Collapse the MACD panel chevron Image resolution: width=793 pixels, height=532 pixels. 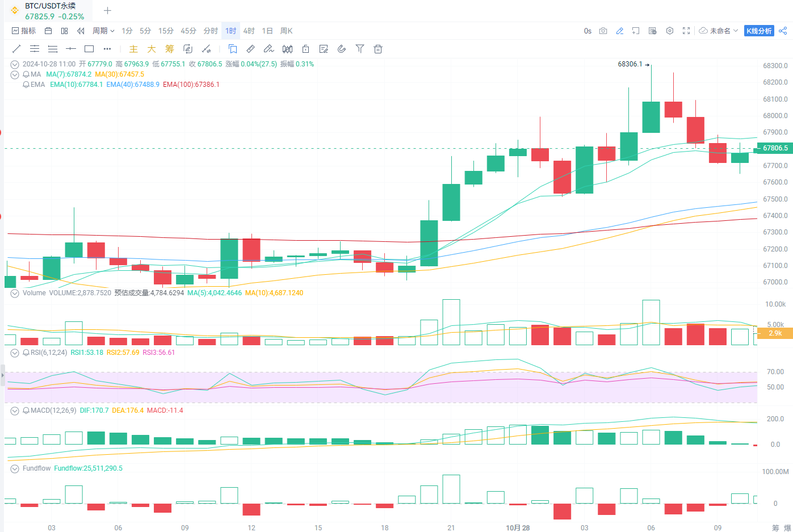pyautogui.click(x=15, y=411)
